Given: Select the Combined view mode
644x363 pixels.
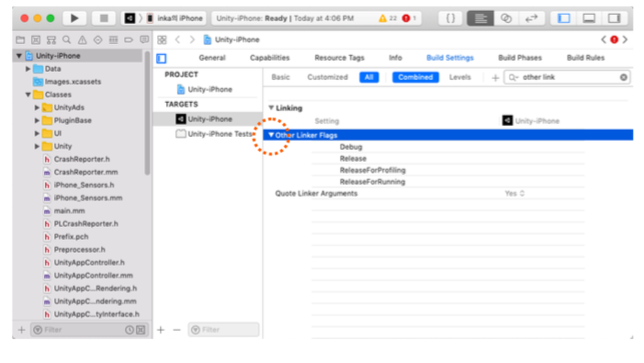Looking at the screenshot, I should (x=415, y=77).
